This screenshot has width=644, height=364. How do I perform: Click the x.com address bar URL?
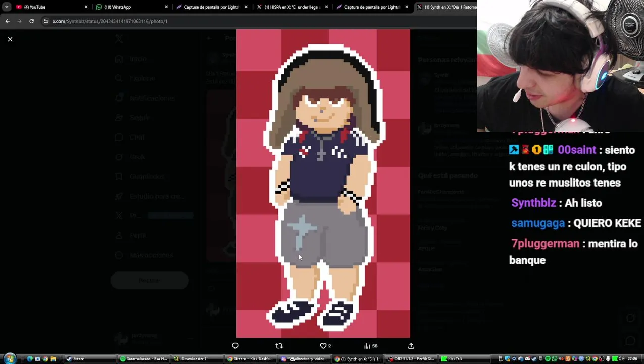click(110, 21)
